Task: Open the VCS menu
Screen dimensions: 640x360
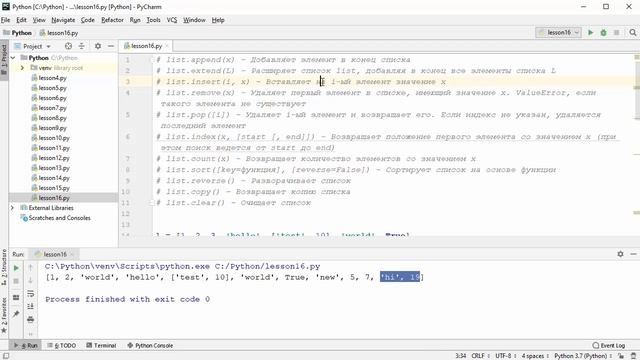Action: click(172, 20)
